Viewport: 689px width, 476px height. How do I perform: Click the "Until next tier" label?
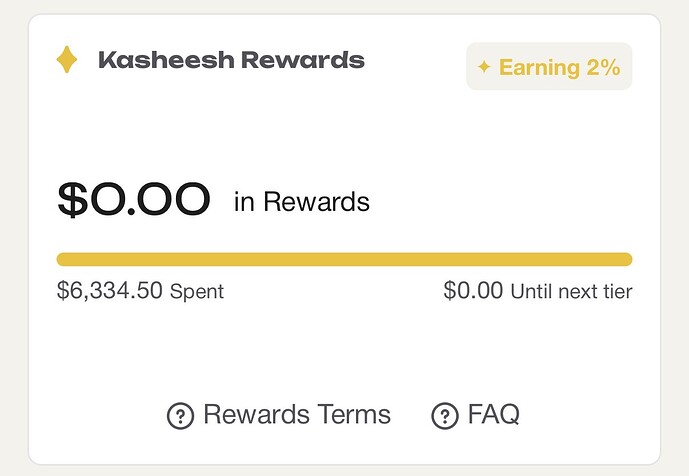572,292
